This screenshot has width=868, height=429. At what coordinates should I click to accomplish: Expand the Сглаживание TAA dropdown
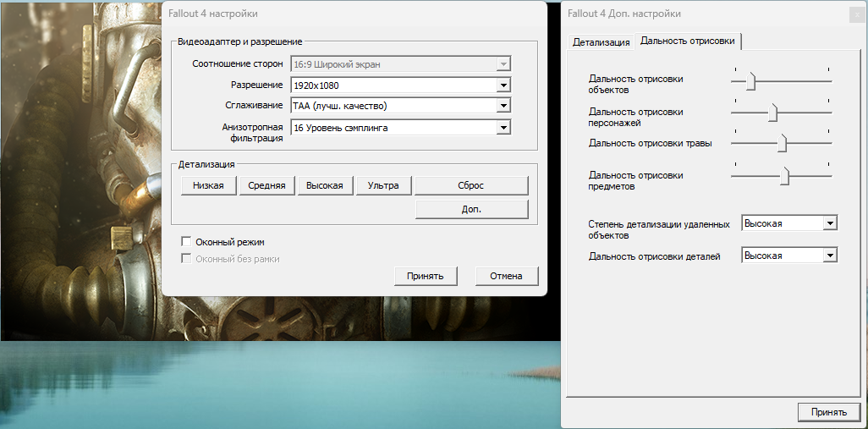coord(400,106)
